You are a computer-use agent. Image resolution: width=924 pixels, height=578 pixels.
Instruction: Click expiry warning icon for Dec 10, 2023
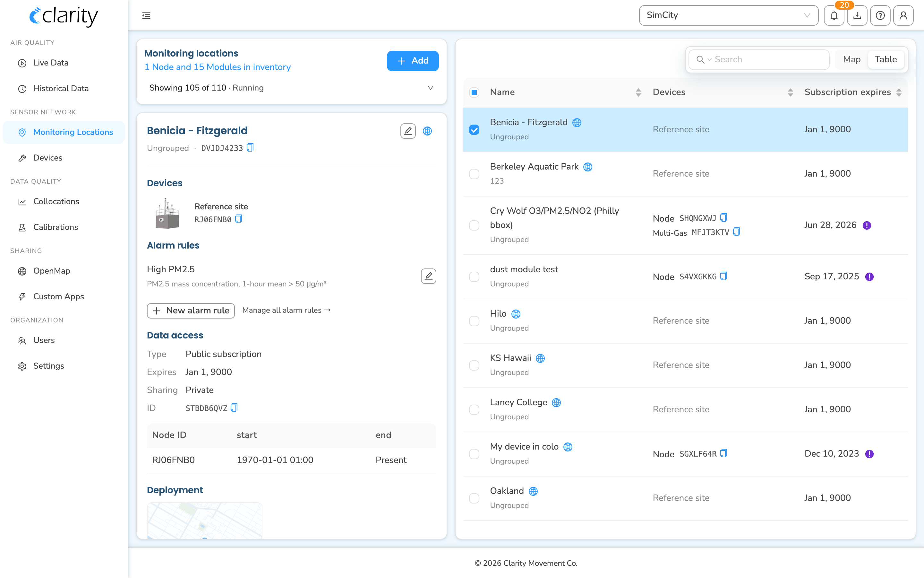[869, 454]
